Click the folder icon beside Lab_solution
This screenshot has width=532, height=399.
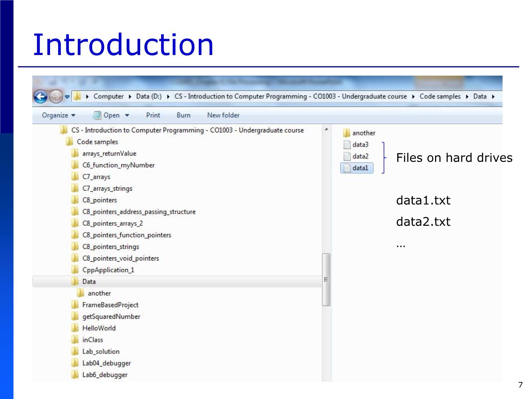tap(75, 351)
